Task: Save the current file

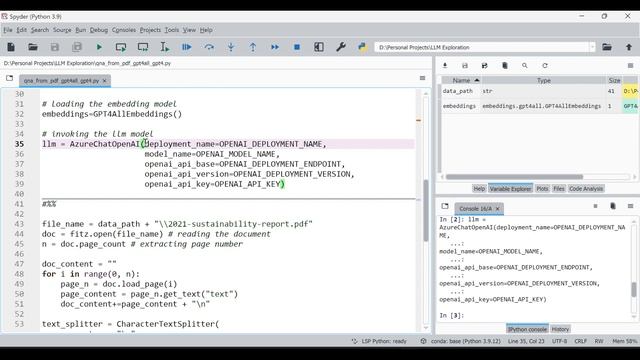Action: tap(55, 47)
